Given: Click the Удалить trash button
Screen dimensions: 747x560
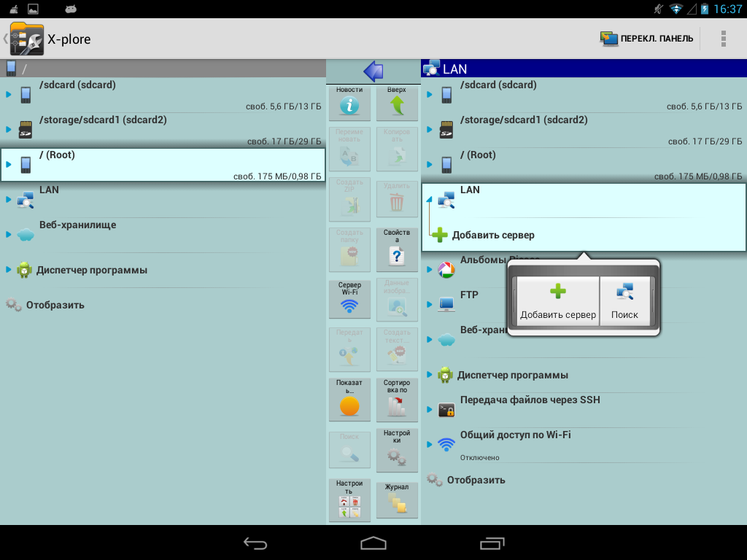Looking at the screenshot, I should coord(397,199).
